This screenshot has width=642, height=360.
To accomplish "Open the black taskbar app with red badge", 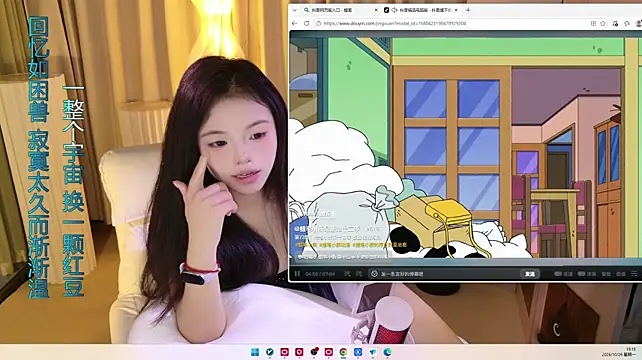I will pyautogui.click(x=314, y=352).
